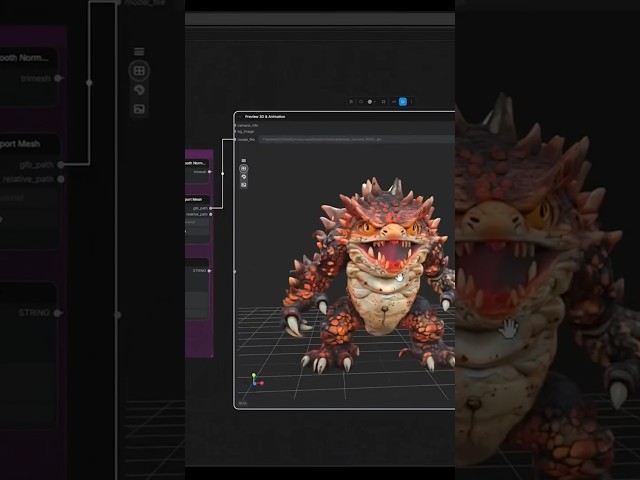Image resolution: width=640 pixels, height=480 pixels.
Task: Click the circled scene grid icon in Preview 3D viewport
Action: [x=244, y=169]
